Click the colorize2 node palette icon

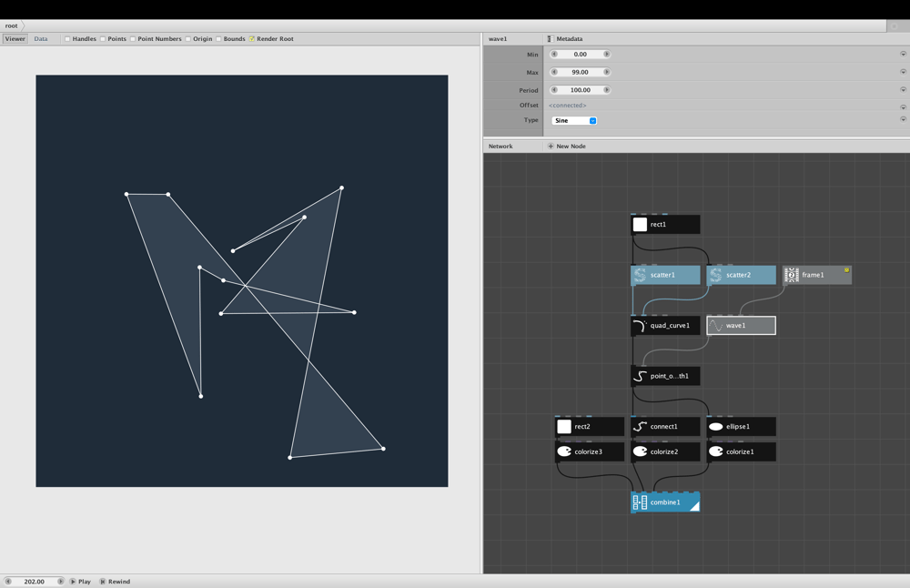(x=640, y=451)
